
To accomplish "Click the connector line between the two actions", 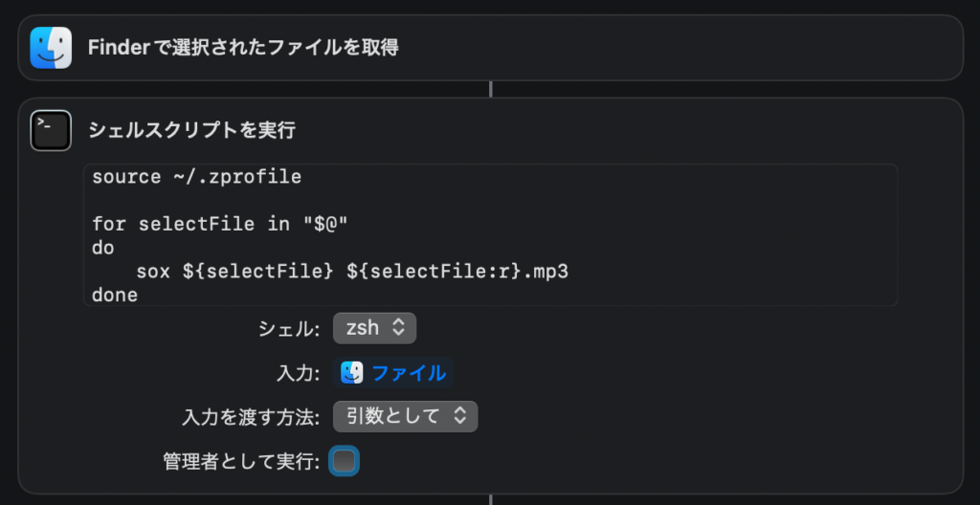I will point(490,89).
